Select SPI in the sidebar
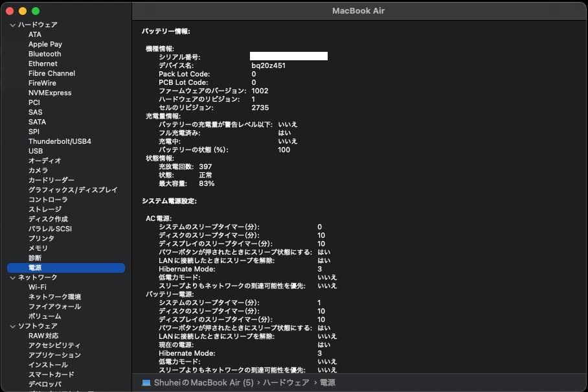 pyautogui.click(x=34, y=132)
